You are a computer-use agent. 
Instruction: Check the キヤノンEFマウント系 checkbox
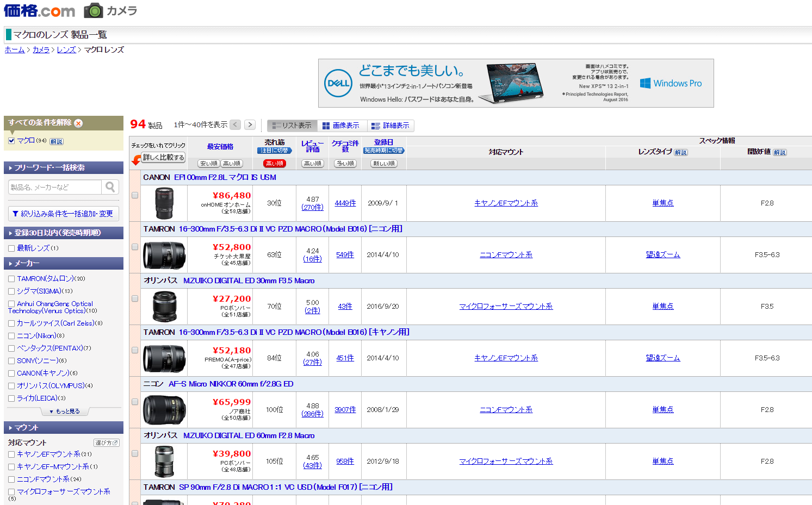pyautogui.click(x=11, y=454)
